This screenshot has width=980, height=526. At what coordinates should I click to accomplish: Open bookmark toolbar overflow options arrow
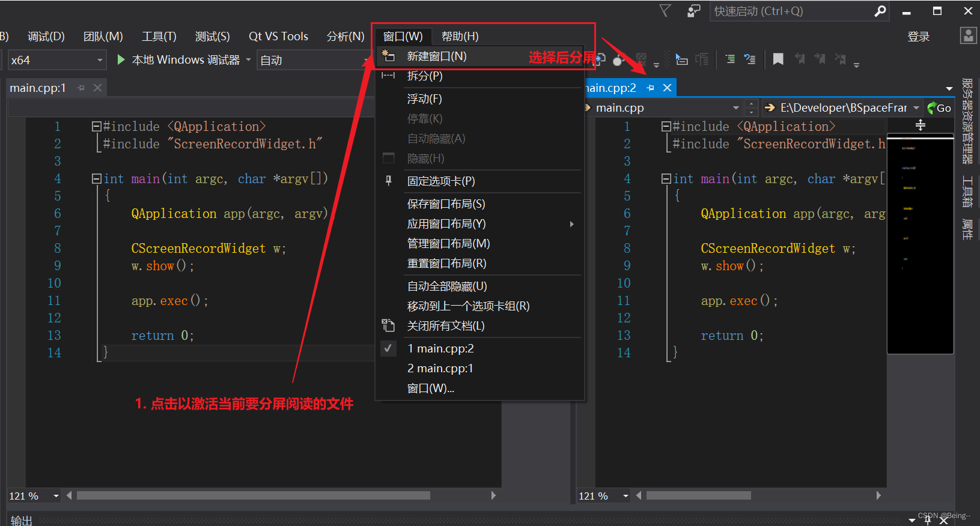(x=856, y=64)
